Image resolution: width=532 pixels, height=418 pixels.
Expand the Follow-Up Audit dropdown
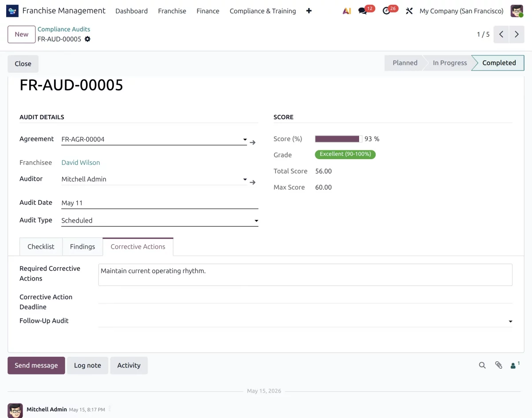(510, 321)
